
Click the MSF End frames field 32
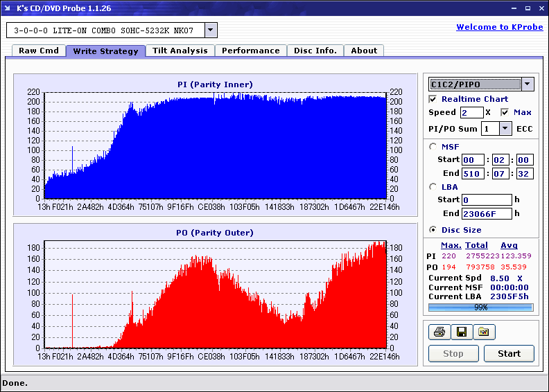(x=525, y=173)
